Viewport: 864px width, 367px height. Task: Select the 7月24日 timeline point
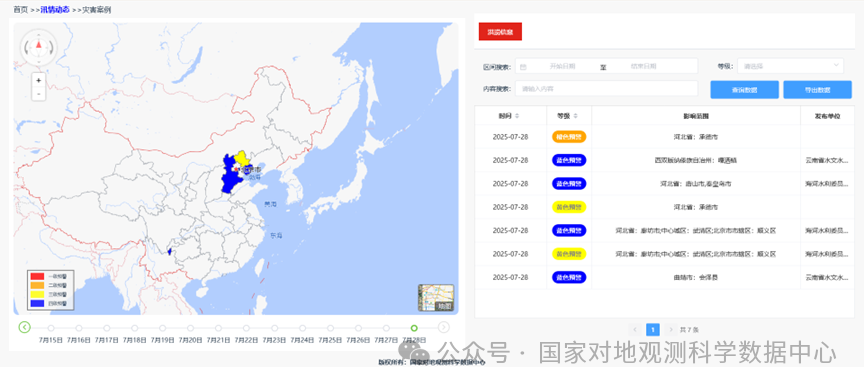(x=303, y=328)
